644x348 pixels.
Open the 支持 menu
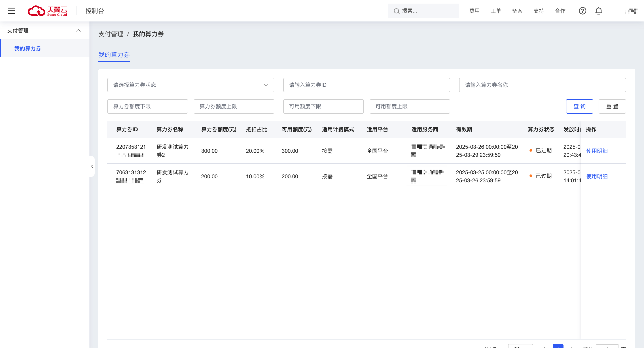point(539,11)
